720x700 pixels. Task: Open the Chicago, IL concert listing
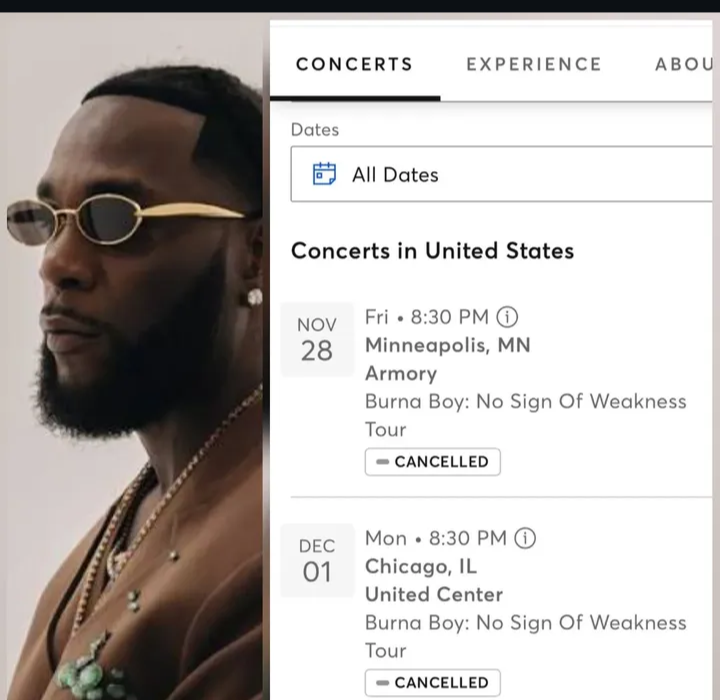click(420, 566)
